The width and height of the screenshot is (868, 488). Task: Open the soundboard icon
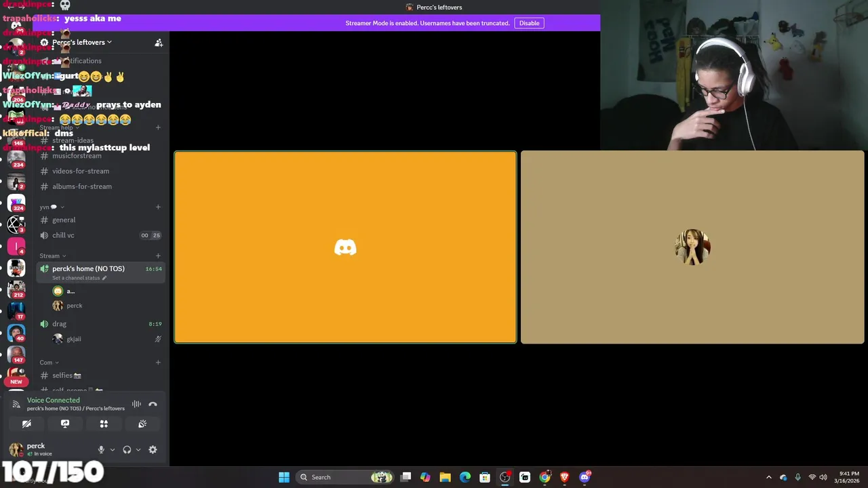142,424
